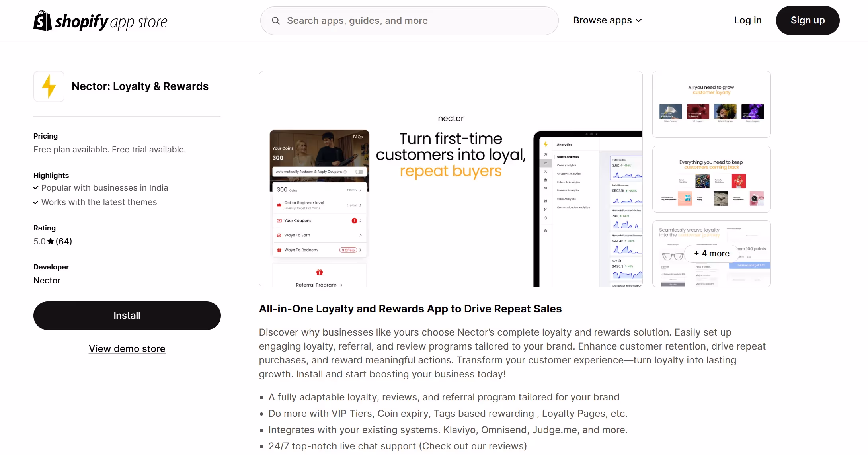Focus the Search apps, guides, and more field
Image resolution: width=868 pixels, height=455 pixels.
point(409,21)
